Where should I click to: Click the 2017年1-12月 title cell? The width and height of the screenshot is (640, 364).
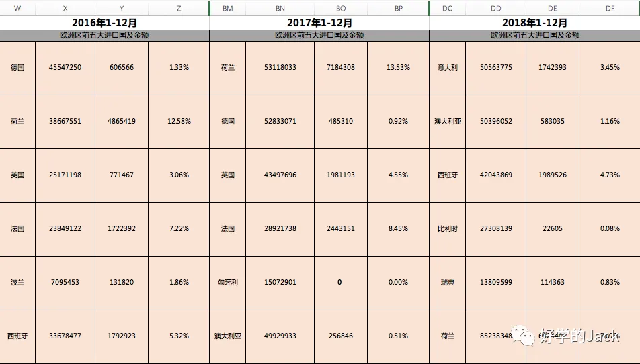coord(319,23)
